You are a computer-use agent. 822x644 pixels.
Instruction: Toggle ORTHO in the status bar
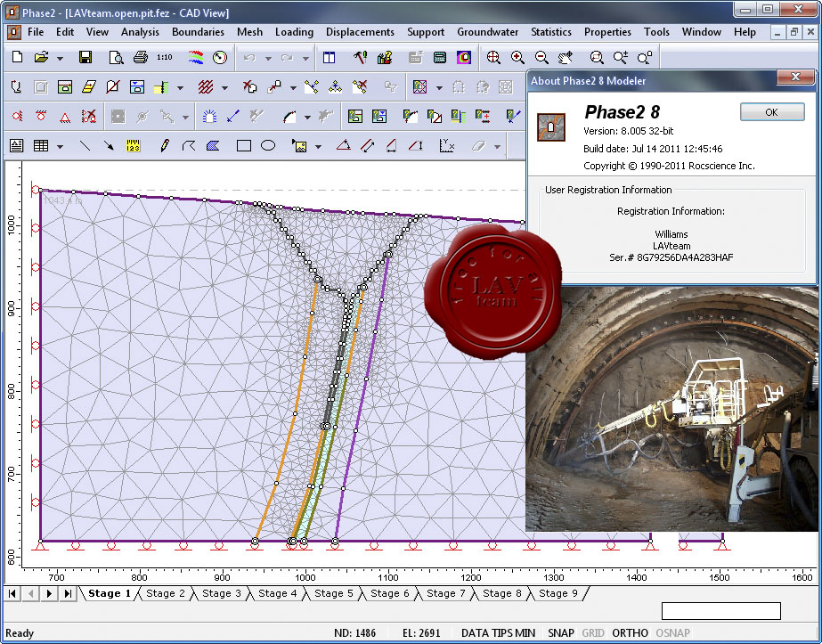[630, 633]
